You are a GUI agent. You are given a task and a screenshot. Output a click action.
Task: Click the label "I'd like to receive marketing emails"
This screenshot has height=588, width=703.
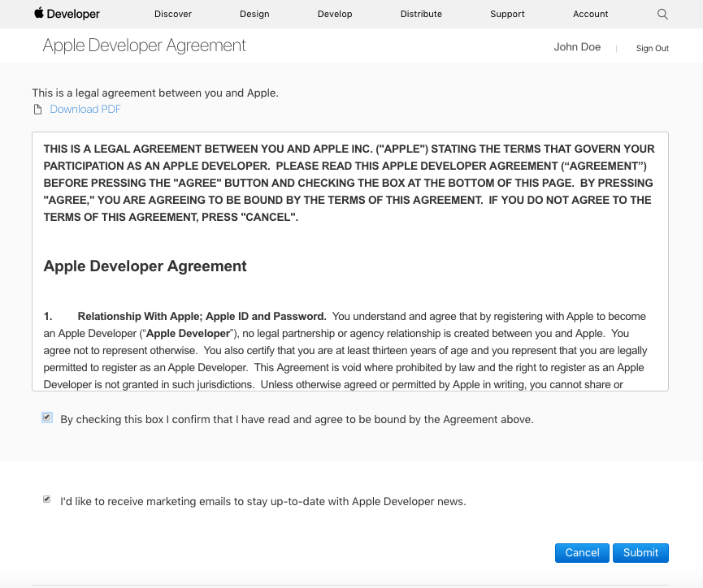pyautogui.click(x=263, y=501)
